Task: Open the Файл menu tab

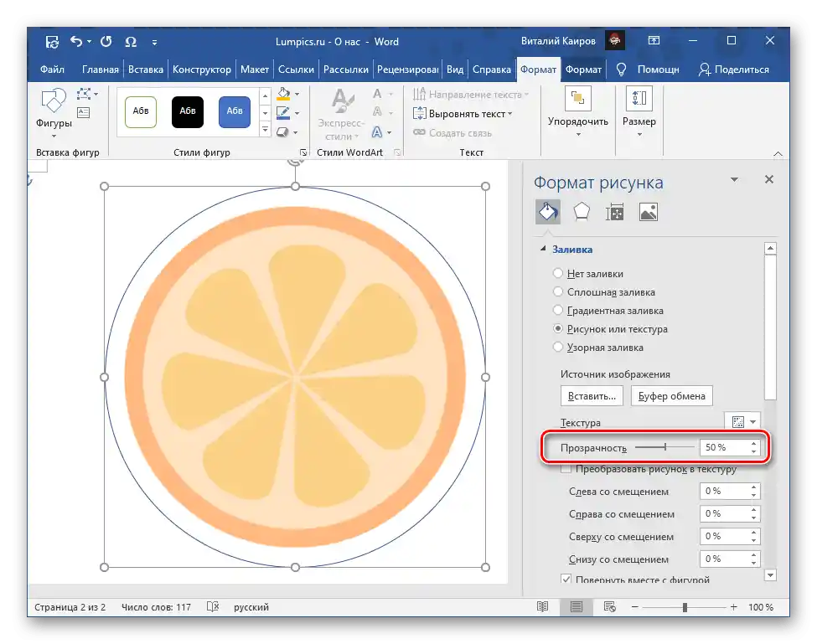Action: click(52, 70)
